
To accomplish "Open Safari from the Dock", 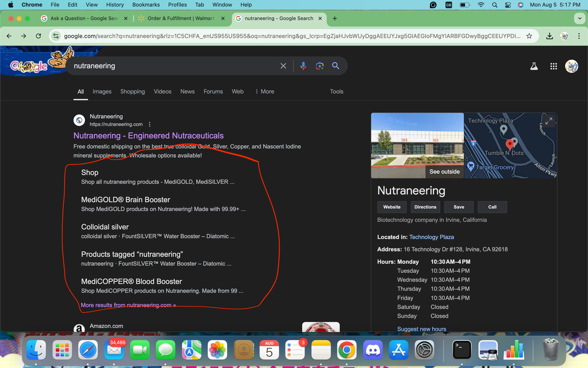I will click(88, 350).
